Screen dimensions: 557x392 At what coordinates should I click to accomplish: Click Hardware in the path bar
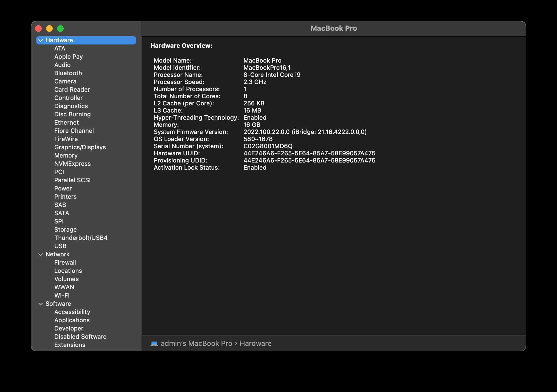point(256,343)
